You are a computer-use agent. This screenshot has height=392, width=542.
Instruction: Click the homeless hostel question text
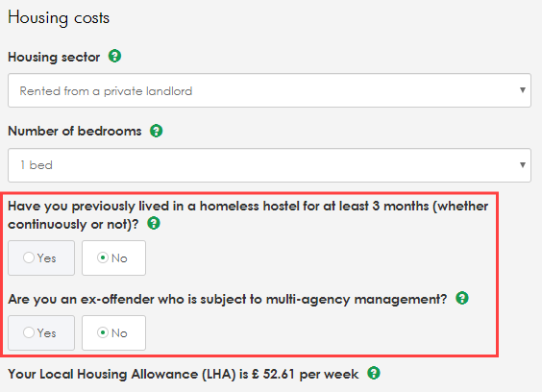(248, 215)
